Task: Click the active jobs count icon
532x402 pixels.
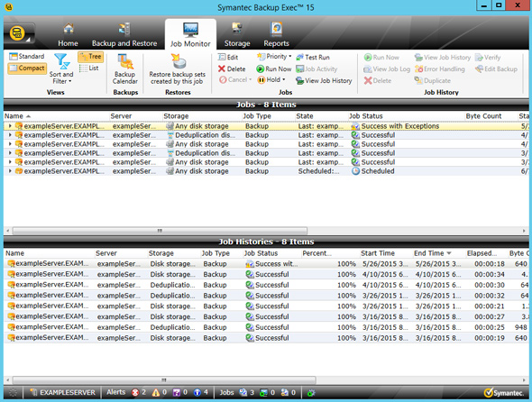Action: tap(263, 392)
